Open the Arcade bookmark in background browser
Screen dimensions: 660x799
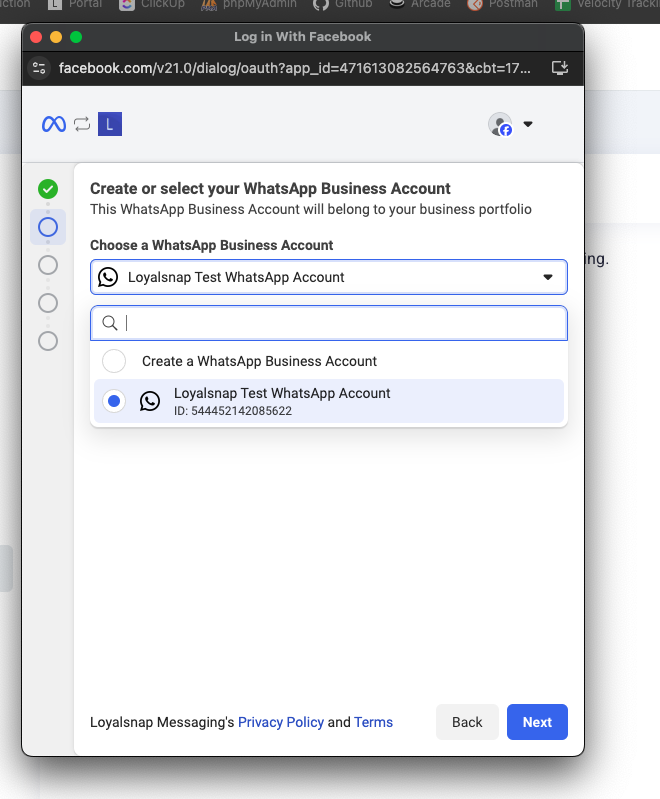tap(420, 4)
